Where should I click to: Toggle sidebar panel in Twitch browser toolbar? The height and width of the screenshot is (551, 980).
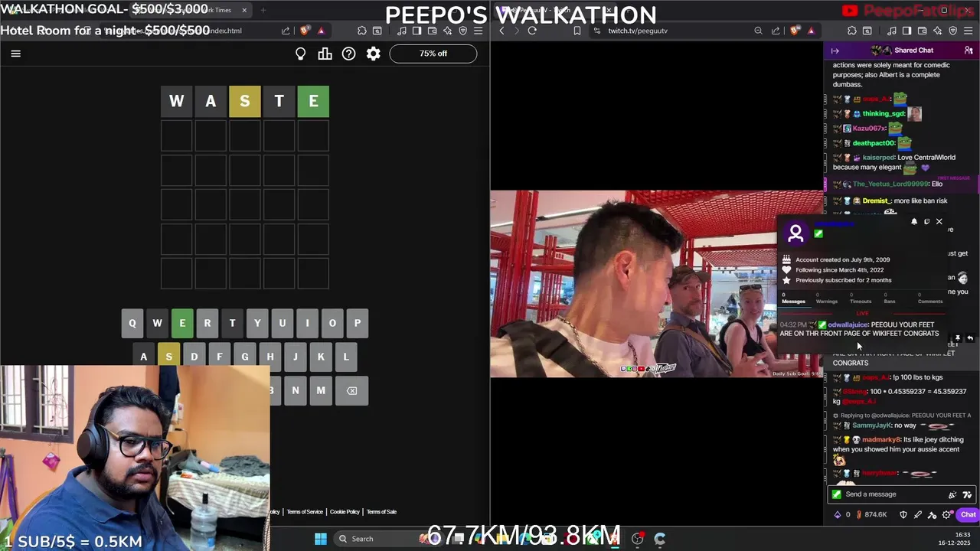coord(906,31)
